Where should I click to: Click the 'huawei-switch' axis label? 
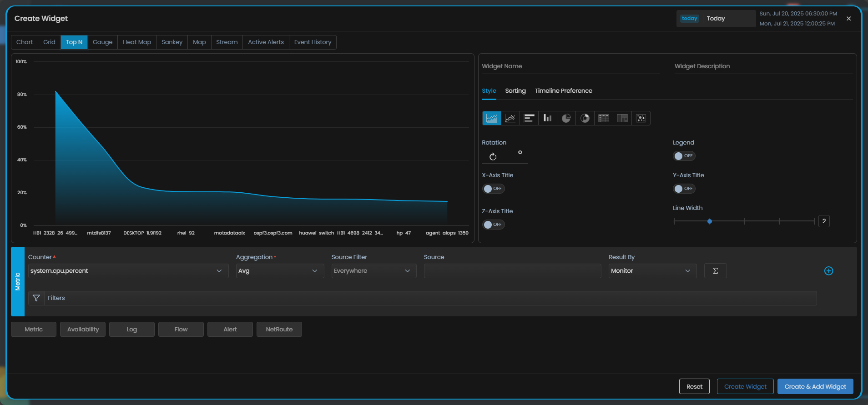click(x=317, y=233)
